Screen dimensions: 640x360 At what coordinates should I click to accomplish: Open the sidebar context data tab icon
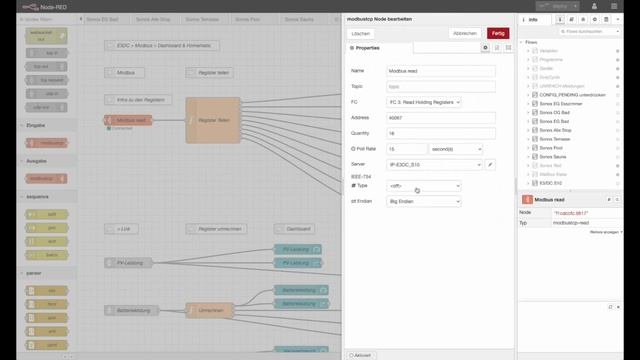point(606,20)
